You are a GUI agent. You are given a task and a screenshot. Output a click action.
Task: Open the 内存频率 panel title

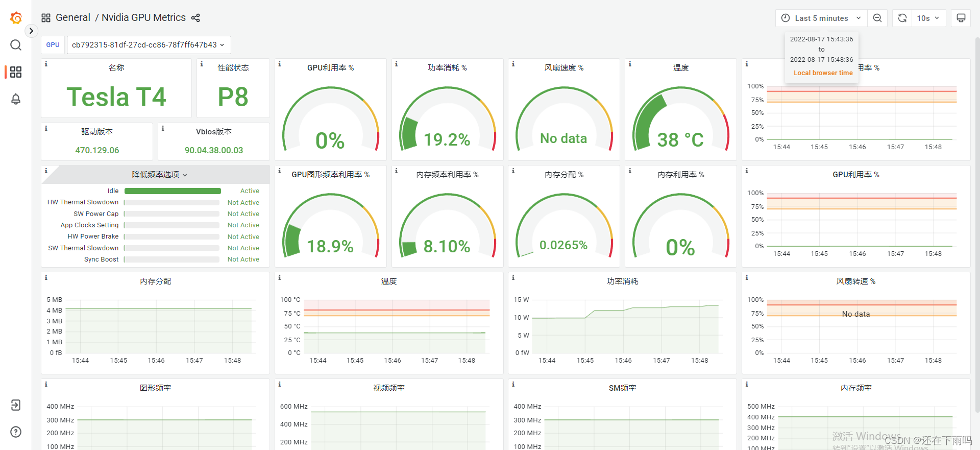click(856, 388)
